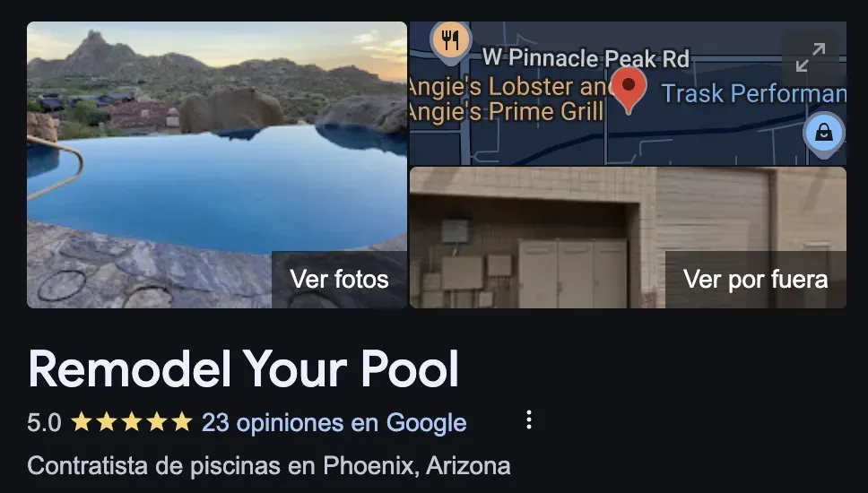
Task: Click the W Pinnacle Peak Rd label
Action: (586, 57)
